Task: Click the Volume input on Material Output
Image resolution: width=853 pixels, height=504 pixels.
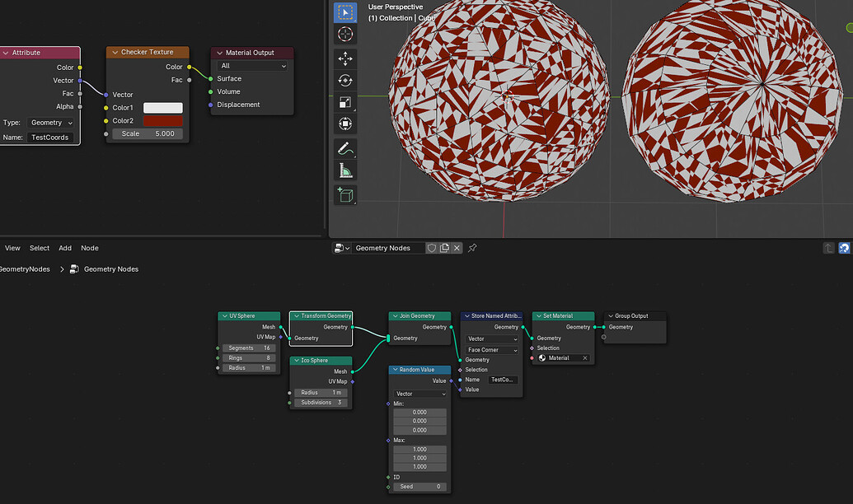Action: (x=210, y=92)
